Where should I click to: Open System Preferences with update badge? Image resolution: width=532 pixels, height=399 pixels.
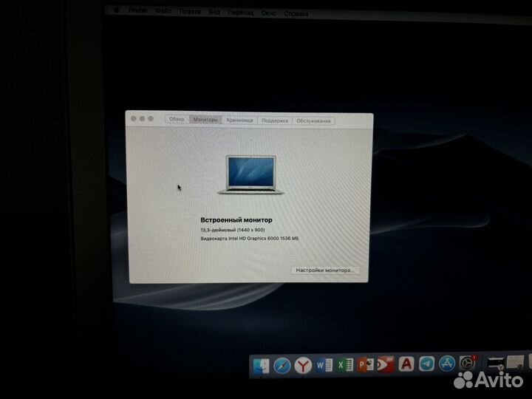pyautogui.click(x=468, y=363)
